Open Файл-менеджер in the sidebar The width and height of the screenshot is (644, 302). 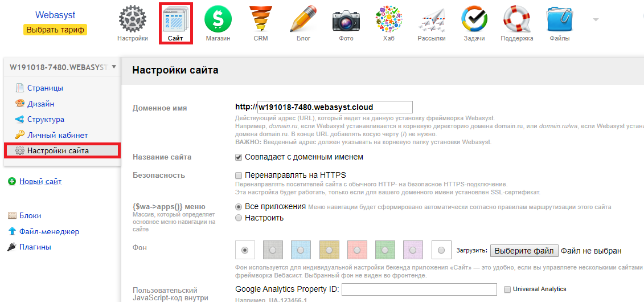pos(50,231)
